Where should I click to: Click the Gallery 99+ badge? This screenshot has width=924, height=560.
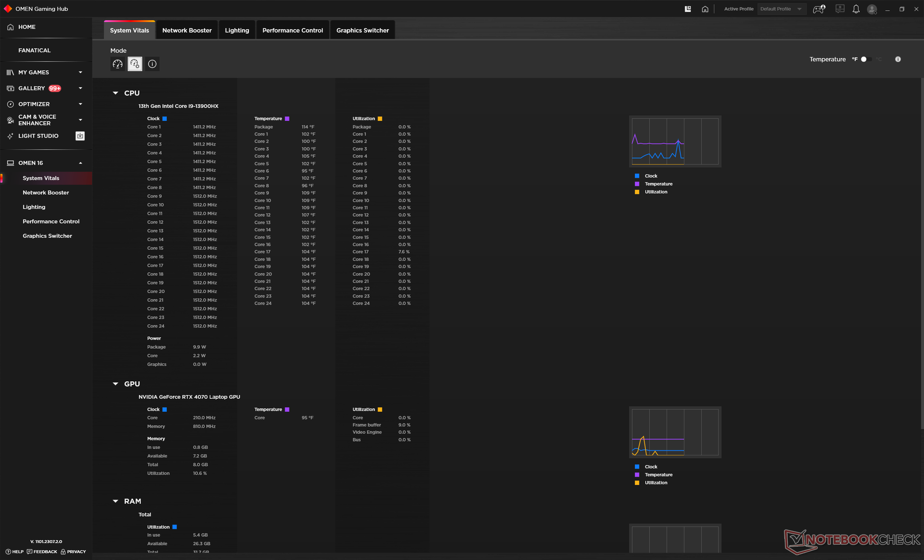[55, 89]
